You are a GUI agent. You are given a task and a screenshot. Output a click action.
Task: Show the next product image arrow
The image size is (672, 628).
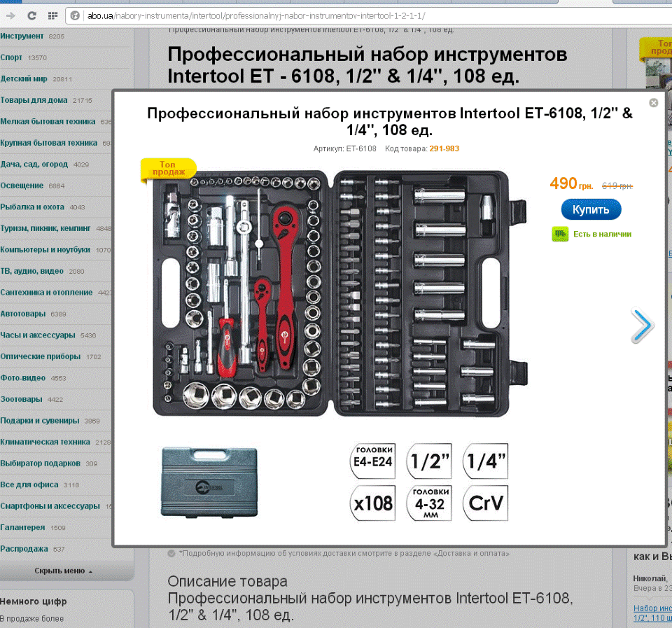coord(642,326)
